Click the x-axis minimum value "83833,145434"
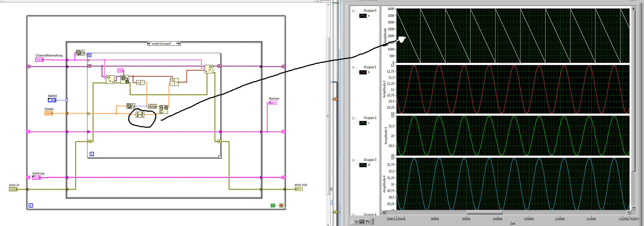Image resolution: width=644 pixels, height=226 pixels. pos(396,219)
